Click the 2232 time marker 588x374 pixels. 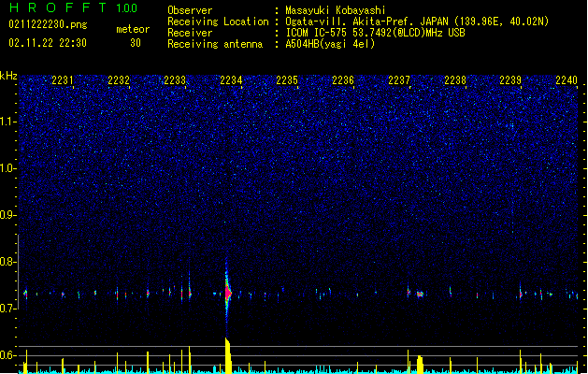point(119,80)
